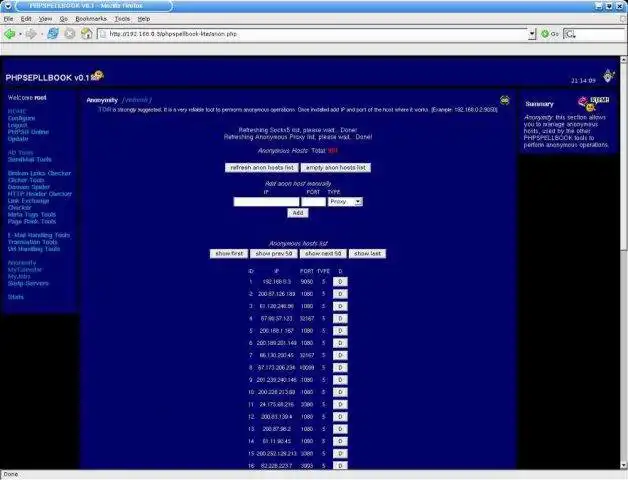
Task: Click the smiley icon next to PHPSEPLLBOOK title
Action: click(97, 75)
